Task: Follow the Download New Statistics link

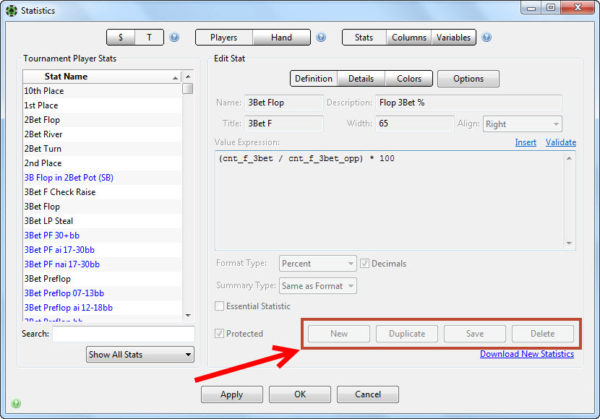Action: [x=527, y=354]
